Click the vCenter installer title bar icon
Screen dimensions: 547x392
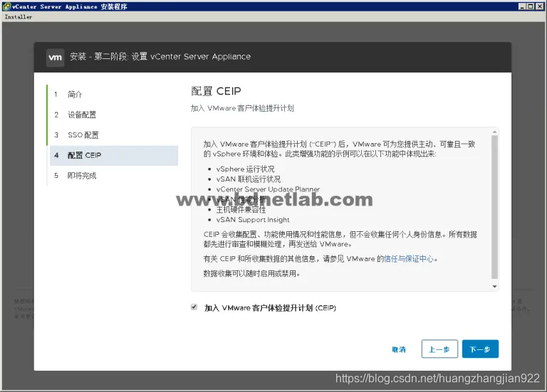pyautogui.click(x=6, y=6)
